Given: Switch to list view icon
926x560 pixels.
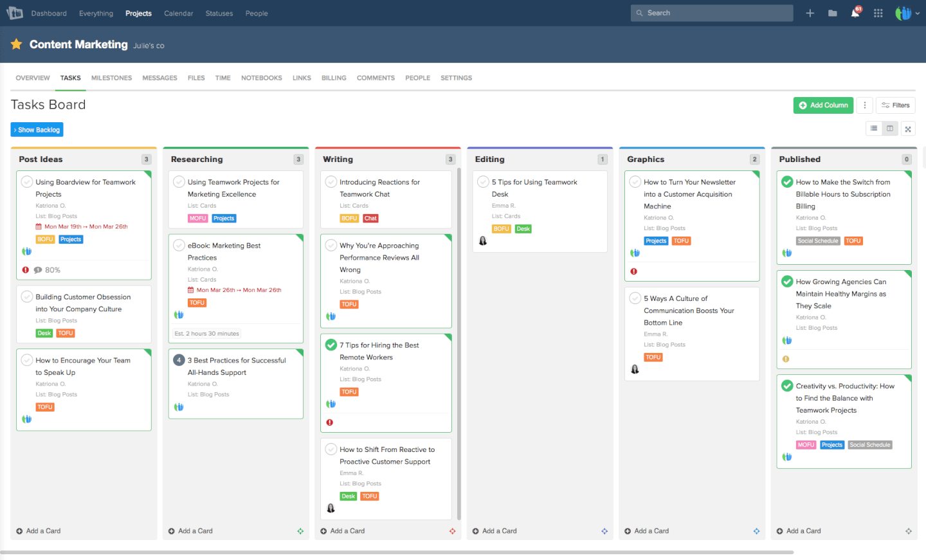Looking at the screenshot, I should point(874,129).
